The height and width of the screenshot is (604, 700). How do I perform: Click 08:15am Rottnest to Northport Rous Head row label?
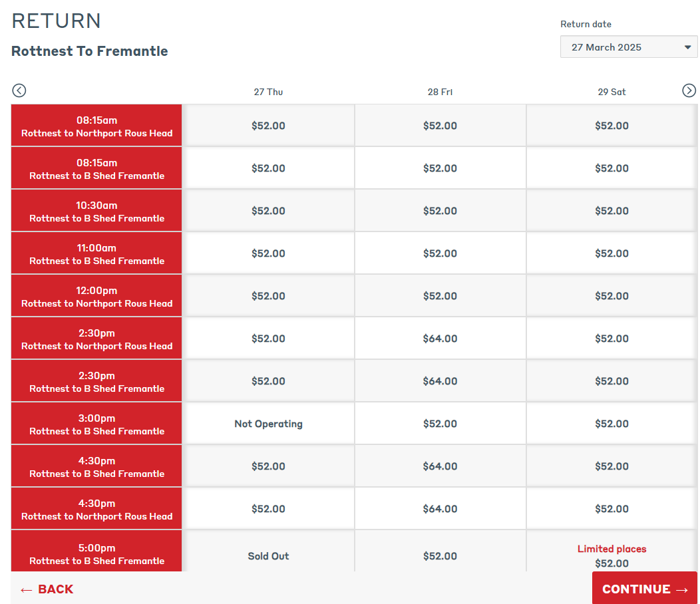(96, 126)
